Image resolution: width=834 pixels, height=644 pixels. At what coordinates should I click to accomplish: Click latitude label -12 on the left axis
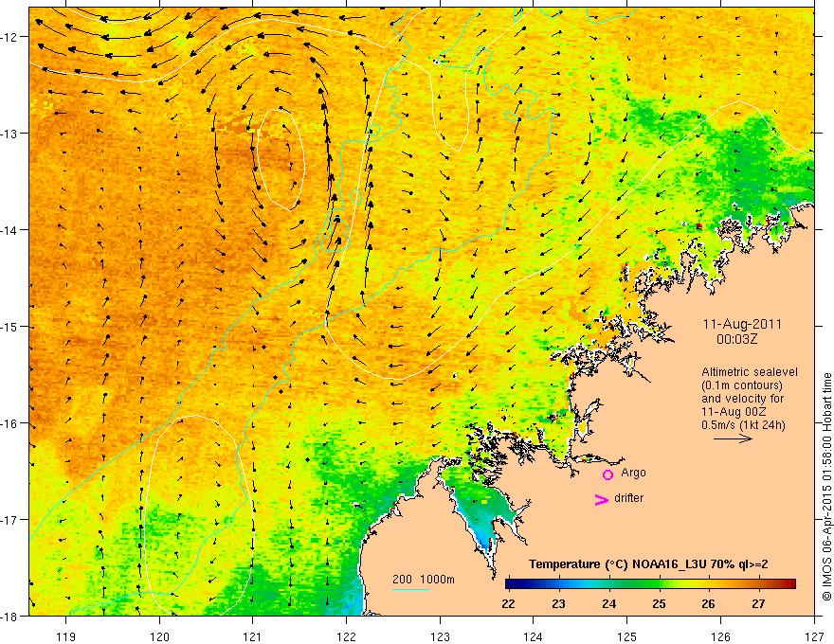(x=10, y=37)
